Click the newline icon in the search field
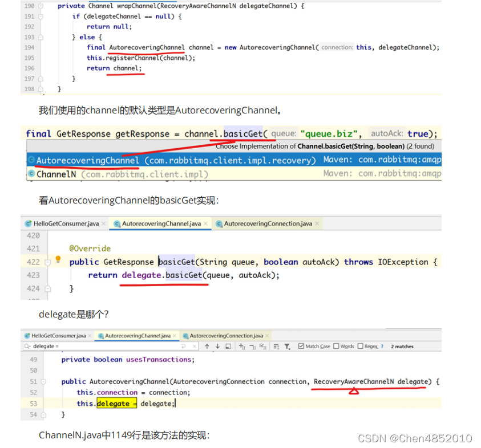The image size is (481, 448). 184,347
